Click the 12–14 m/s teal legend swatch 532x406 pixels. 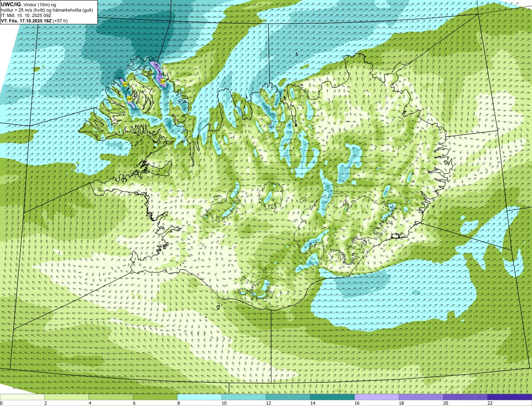(x=288, y=397)
